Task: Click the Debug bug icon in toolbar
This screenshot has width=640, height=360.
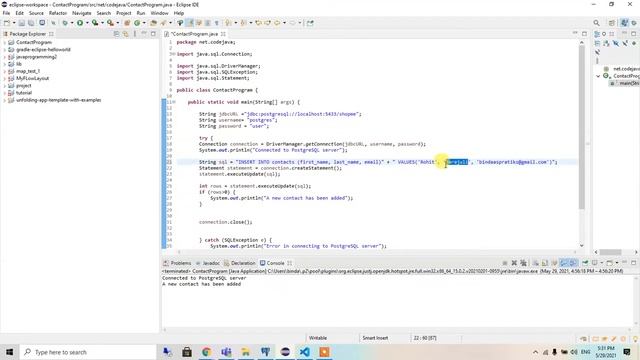Action: tap(64, 23)
